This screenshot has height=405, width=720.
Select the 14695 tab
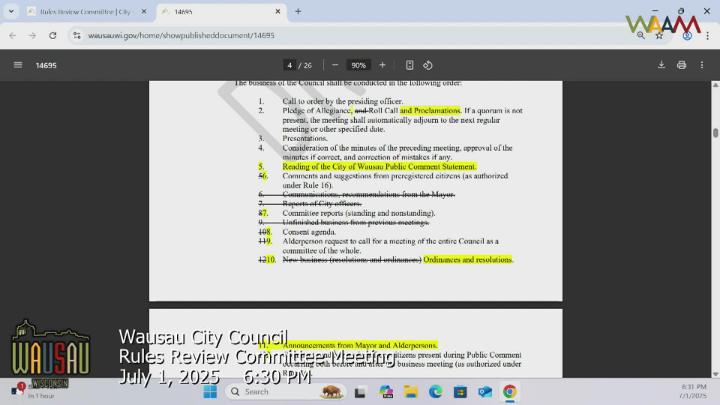point(221,11)
